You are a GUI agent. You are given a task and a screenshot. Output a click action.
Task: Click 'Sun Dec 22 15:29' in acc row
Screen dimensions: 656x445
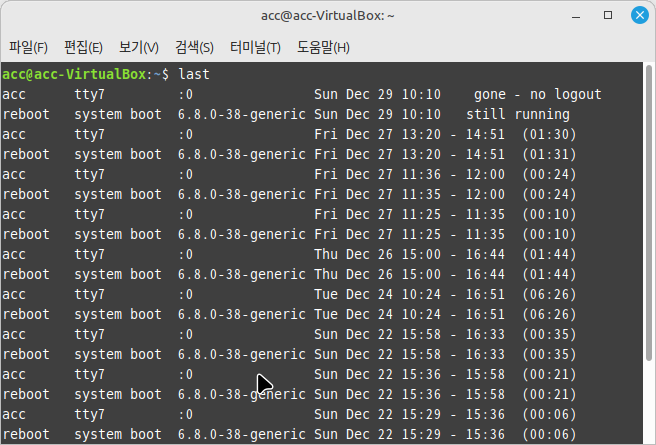[x=377, y=414]
